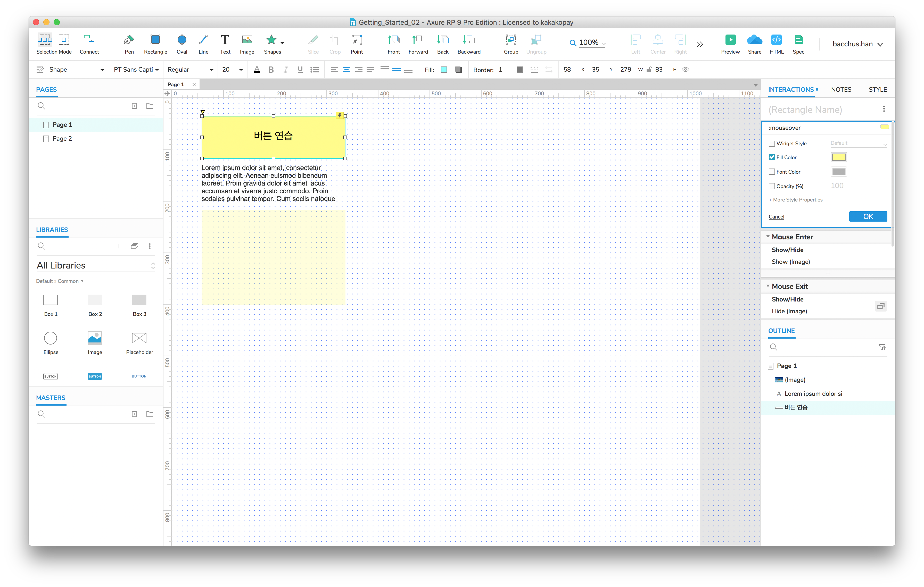Check the Opacity (%) checkbox

click(x=772, y=186)
